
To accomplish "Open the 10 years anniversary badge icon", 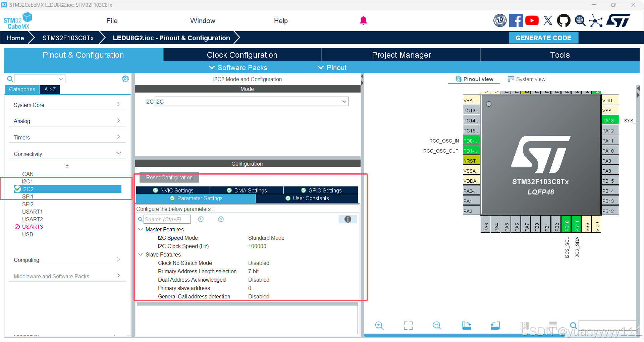I will [x=500, y=20].
